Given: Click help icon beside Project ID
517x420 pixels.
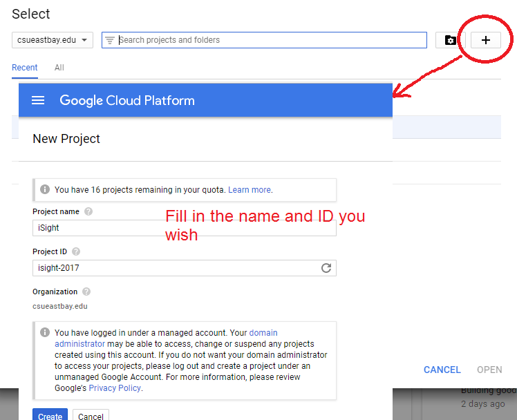Looking at the screenshot, I should pos(76,252).
